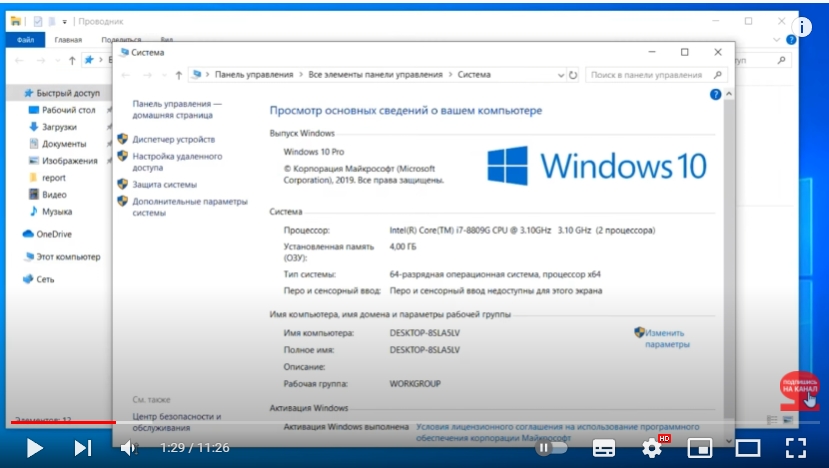Select Сеть in Проводник sidebar
Image resolution: width=829 pixels, height=468 pixels.
(39, 279)
